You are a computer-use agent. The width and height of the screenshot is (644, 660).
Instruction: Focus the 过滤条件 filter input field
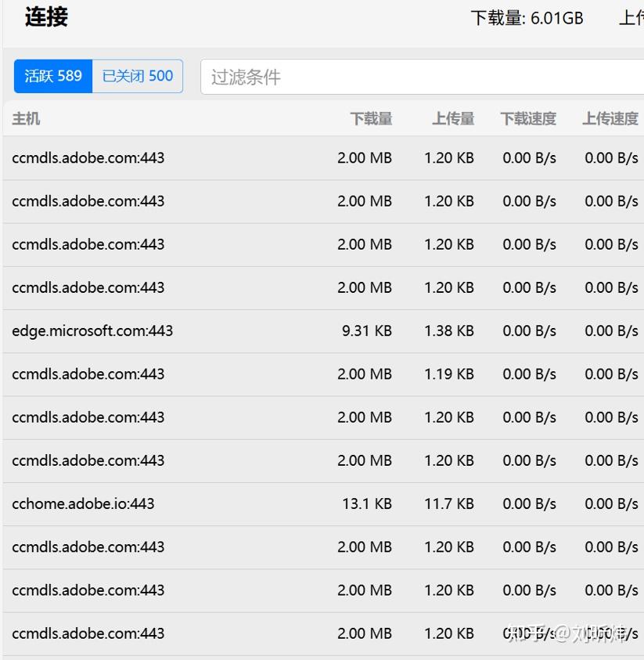(x=423, y=77)
